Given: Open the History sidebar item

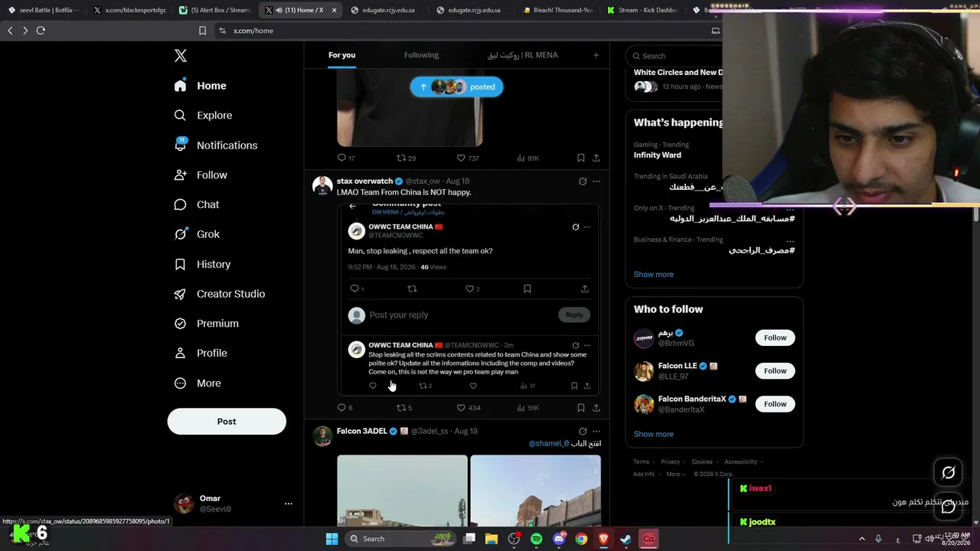Looking at the screenshot, I should pyautogui.click(x=202, y=264).
